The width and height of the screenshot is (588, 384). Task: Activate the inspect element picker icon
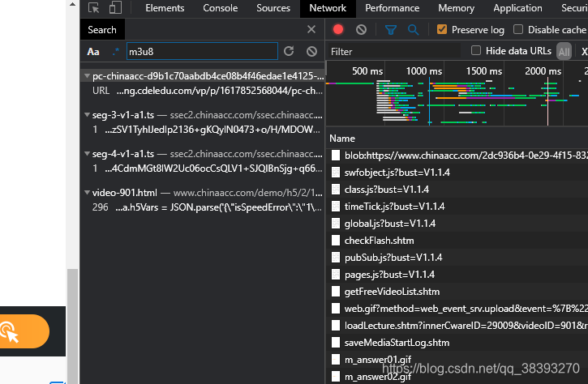(94, 8)
